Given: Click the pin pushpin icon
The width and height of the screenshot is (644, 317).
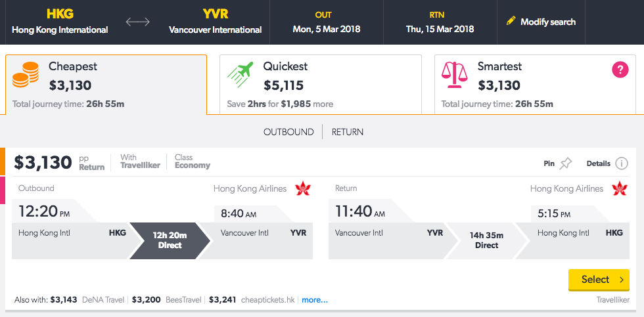Looking at the screenshot, I should click(x=566, y=163).
